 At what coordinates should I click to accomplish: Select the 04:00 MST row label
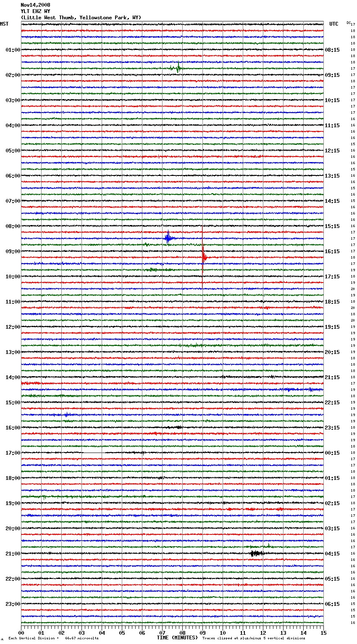tap(13, 126)
